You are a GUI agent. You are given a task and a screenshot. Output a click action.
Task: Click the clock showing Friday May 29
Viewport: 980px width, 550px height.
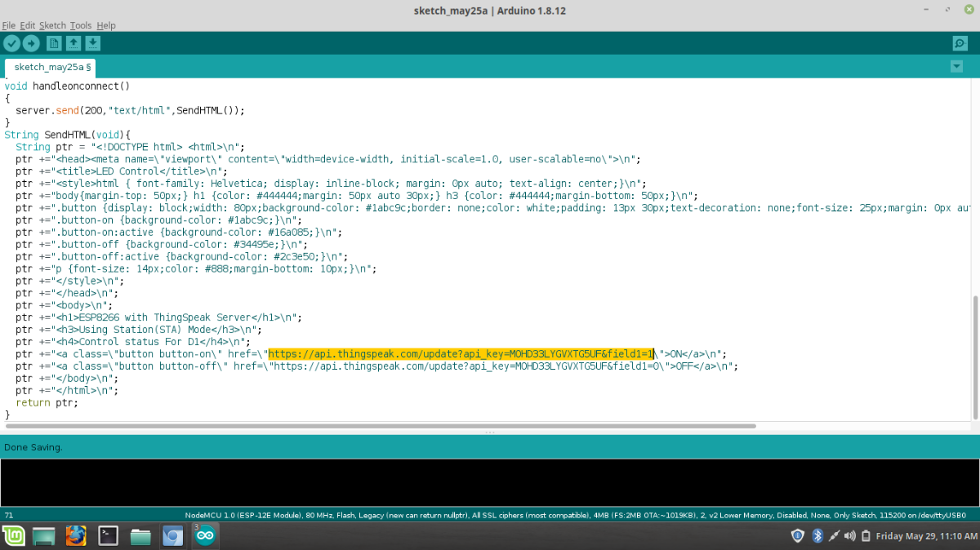click(x=926, y=536)
